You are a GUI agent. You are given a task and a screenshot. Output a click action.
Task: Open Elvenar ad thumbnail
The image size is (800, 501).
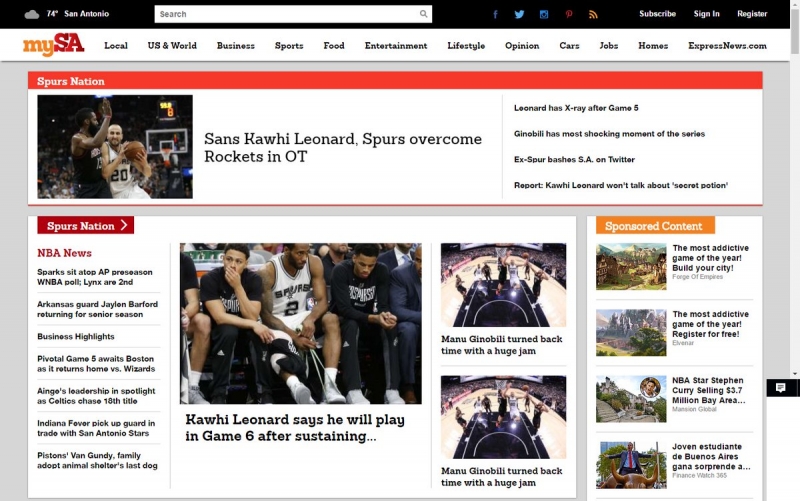(631, 333)
